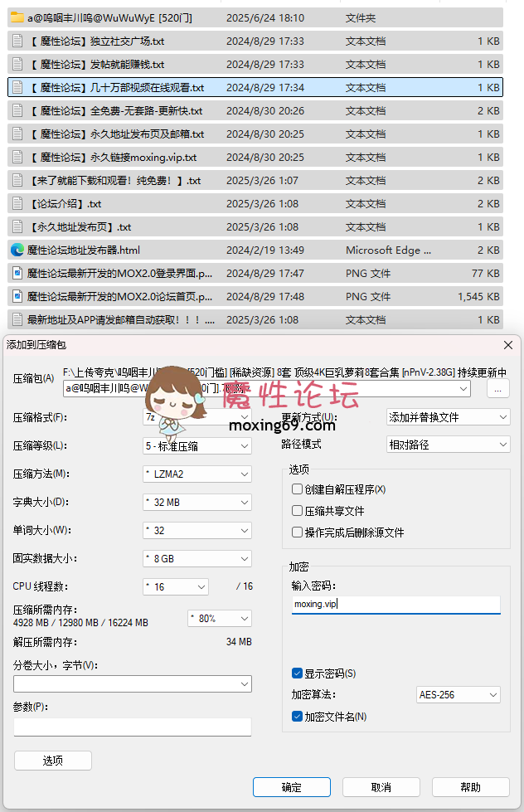Open 加密算法 dropdown showing AES-256

[458, 694]
